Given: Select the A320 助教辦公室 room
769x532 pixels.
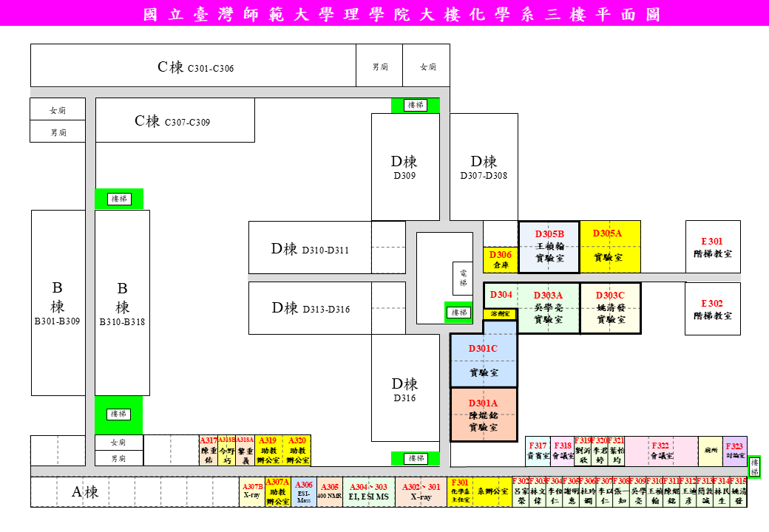Looking at the screenshot, I should [297, 450].
